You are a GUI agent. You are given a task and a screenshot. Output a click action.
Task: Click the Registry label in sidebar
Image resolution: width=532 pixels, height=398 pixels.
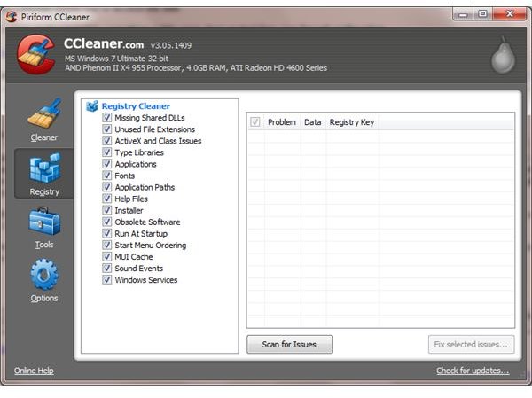coord(44,192)
